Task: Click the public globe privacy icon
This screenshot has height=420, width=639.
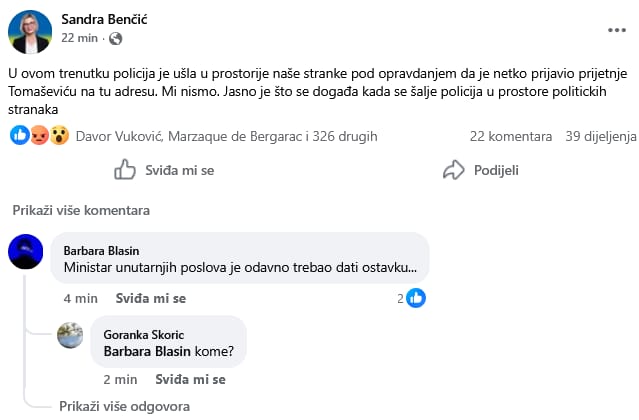Action: [x=115, y=39]
